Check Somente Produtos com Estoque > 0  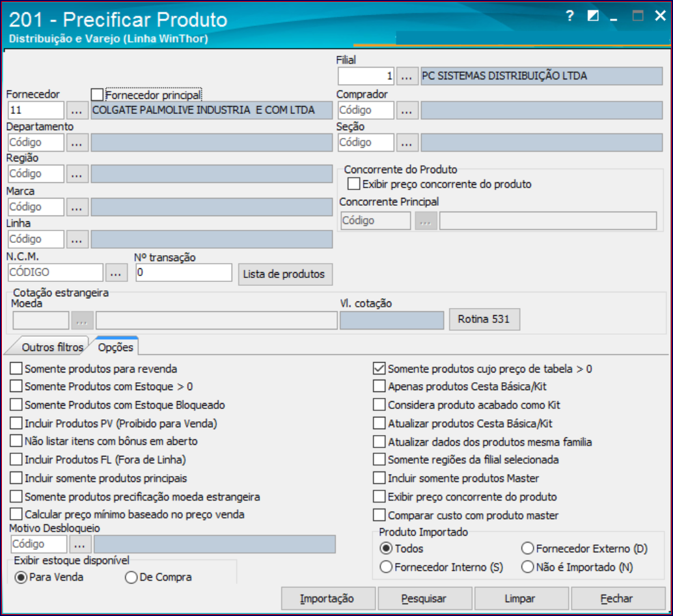coord(16,386)
